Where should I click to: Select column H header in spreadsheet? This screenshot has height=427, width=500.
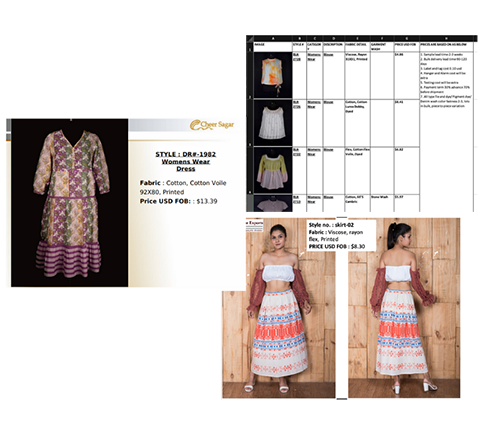coord(446,39)
